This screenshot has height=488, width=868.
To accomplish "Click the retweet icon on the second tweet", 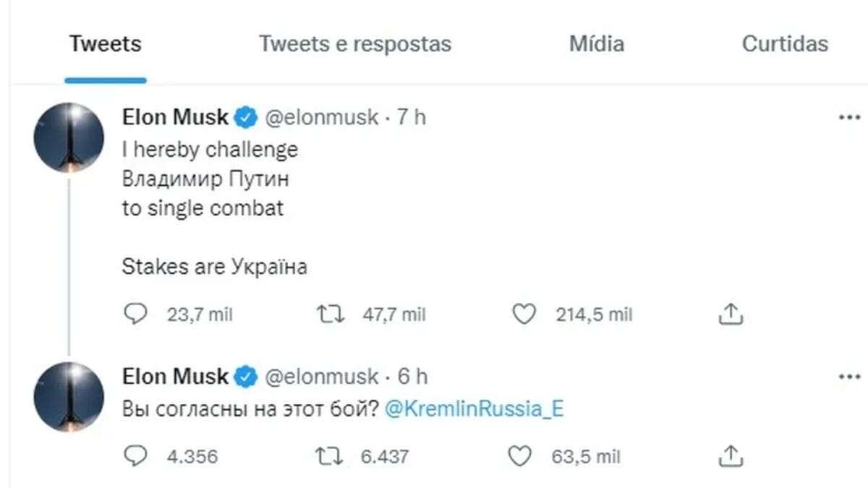I will (330, 455).
